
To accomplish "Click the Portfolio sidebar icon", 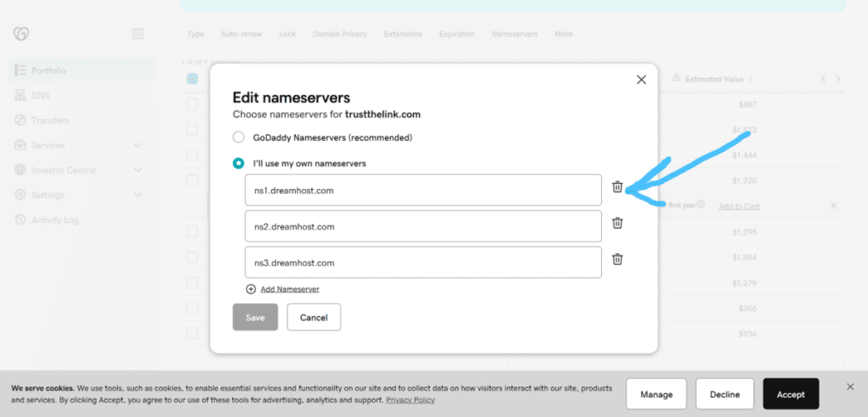I will click(20, 71).
